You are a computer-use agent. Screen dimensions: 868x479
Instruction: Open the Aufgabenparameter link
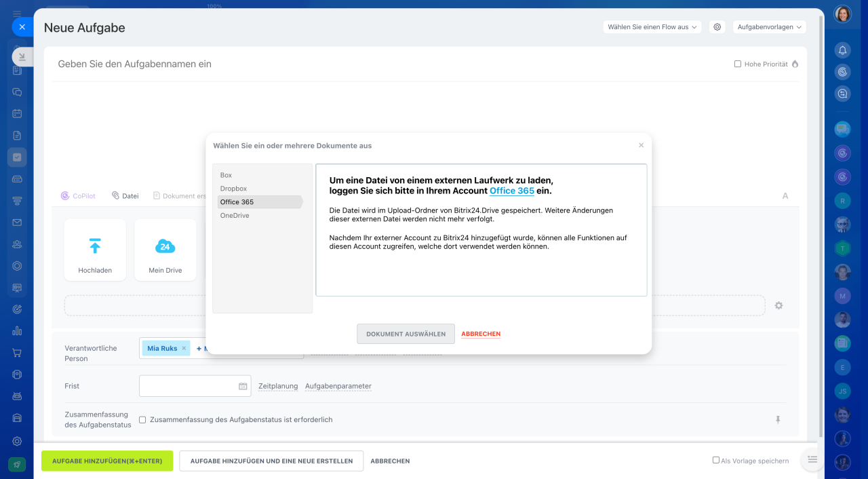(x=338, y=386)
